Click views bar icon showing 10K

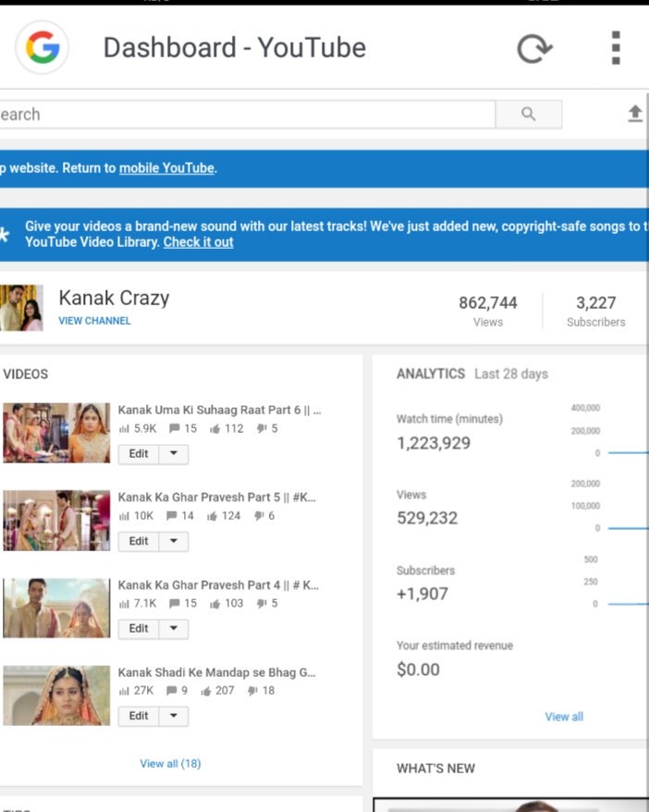click(124, 516)
